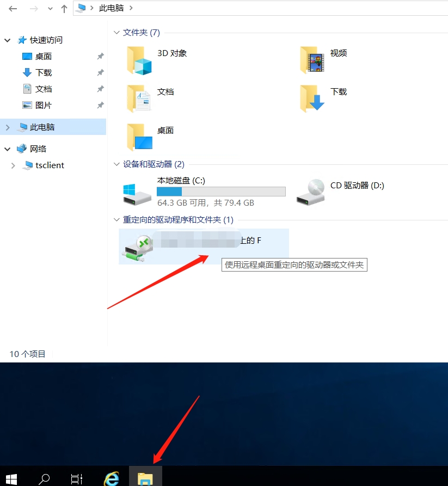
Task: Open taskbar search magnifier
Action: pos(44,478)
